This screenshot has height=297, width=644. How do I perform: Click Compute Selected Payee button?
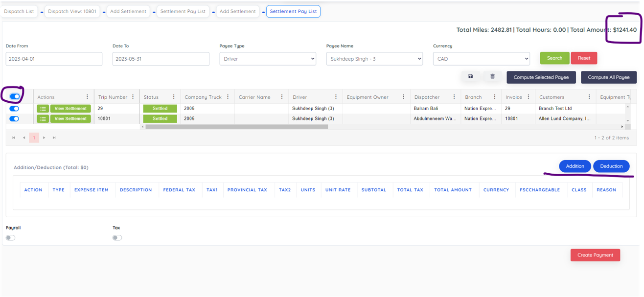click(541, 77)
